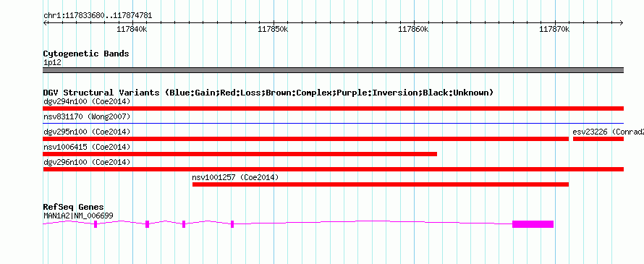Select the large final exon of MAN1A2
Image resolution: width=644 pixels, height=264 pixels.
[x=533, y=224]
